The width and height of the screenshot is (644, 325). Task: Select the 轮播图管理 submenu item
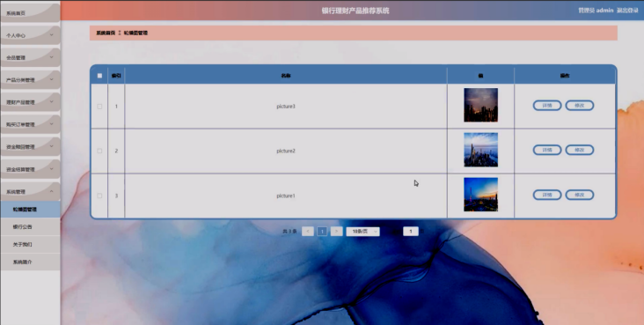coord(30,210)
